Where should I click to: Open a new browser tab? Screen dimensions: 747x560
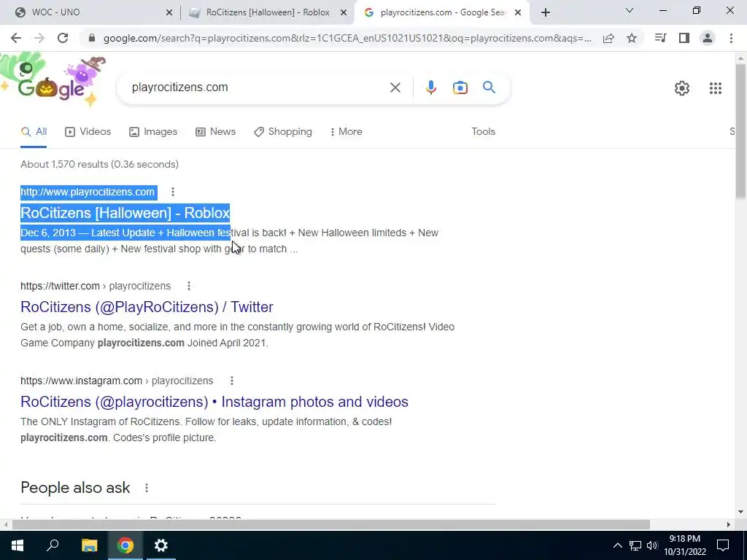coord(546,13)
